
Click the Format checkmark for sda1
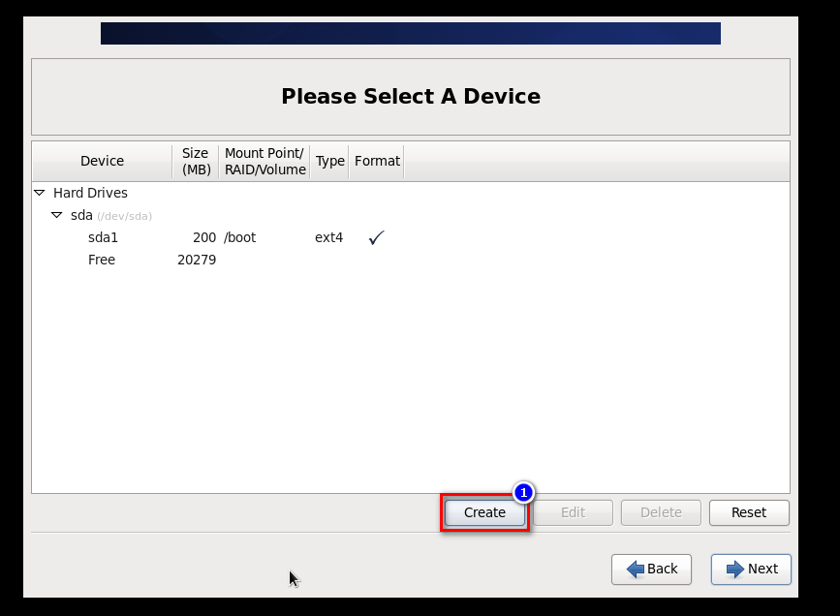(377, 237)
